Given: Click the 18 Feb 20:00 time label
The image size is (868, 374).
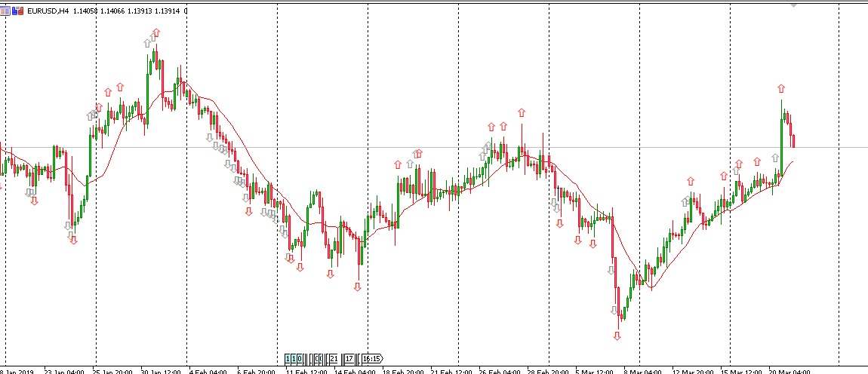Looking at the screenshot, I should [x=403, y=371].
